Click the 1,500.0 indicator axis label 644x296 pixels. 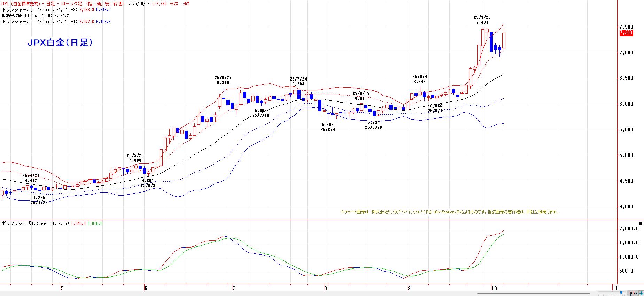point(629,243)
